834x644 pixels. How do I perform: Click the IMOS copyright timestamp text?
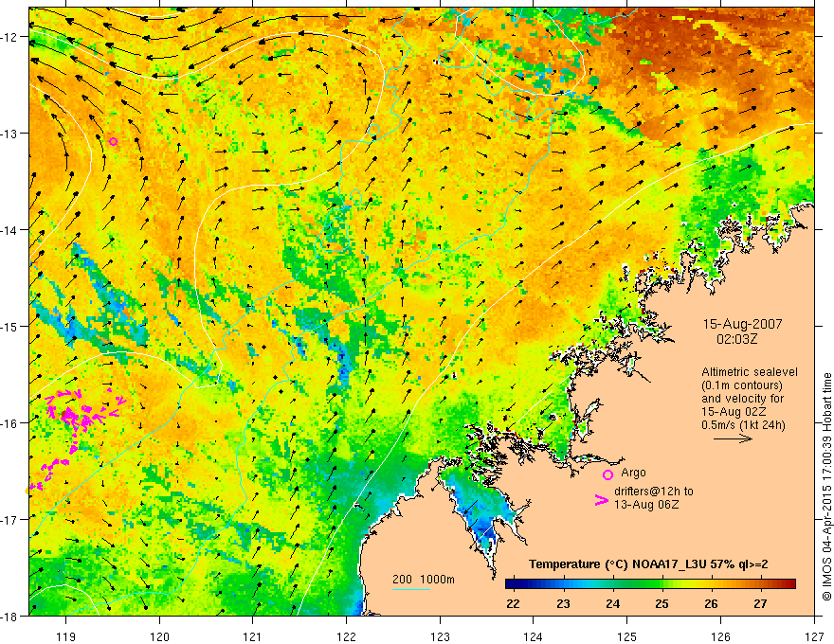pyautogui.click(x=826, y=487)
